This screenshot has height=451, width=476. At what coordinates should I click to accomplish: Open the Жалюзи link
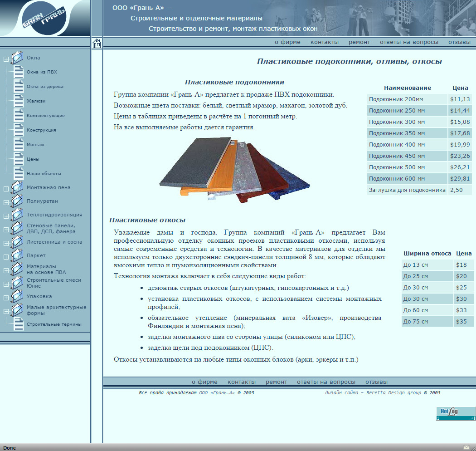tap(36, 101)
